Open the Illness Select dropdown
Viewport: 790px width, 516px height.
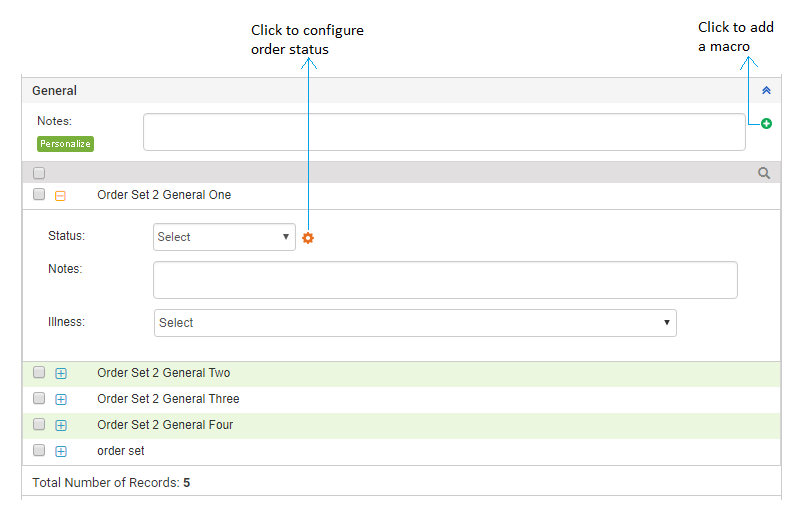coord(415,323)
